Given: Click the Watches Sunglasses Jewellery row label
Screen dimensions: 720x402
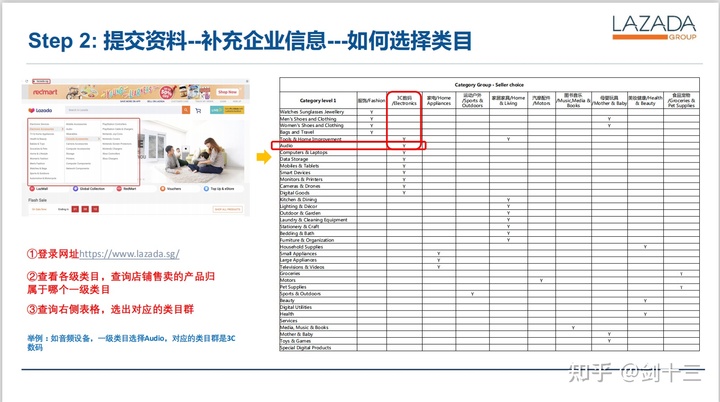Looking at the screenshot, I should tap(312, 112).
